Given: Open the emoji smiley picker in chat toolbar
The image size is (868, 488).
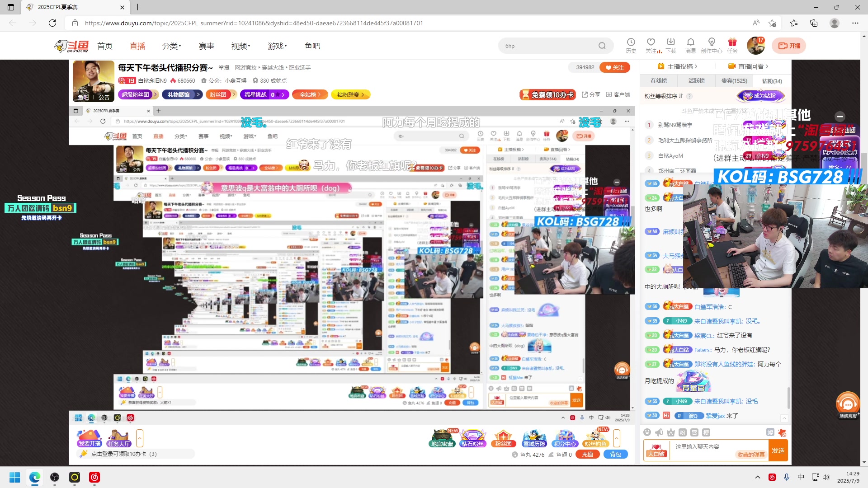Looking at the screenshot, I should (647, 432).
